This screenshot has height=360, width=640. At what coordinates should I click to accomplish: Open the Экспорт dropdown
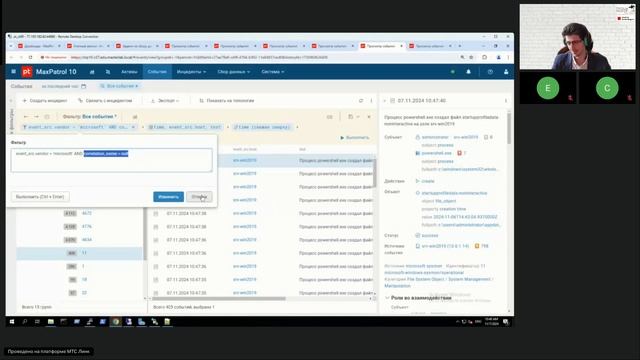pyautogui.click(x=164, y=100)
